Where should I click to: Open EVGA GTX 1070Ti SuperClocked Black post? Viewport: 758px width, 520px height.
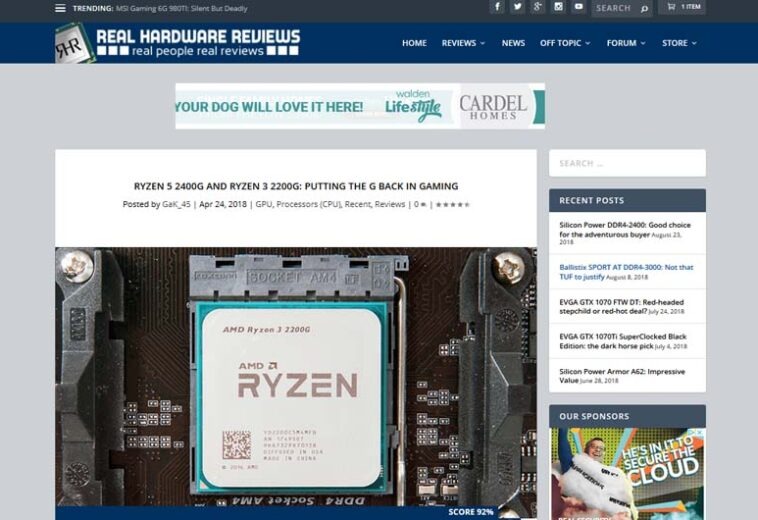(623, 341)
